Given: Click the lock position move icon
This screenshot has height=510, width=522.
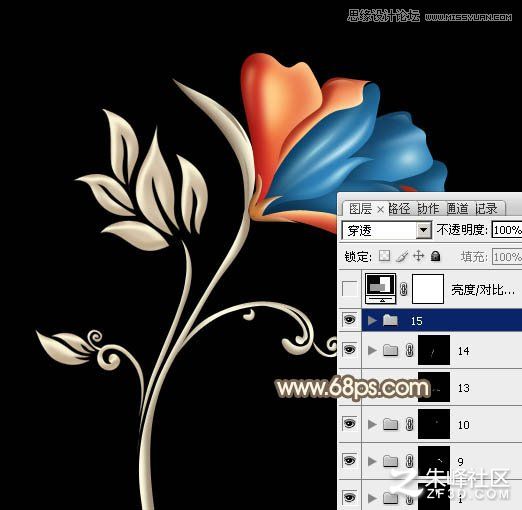Looking at the screenshot, I should (x=418, y=256).
